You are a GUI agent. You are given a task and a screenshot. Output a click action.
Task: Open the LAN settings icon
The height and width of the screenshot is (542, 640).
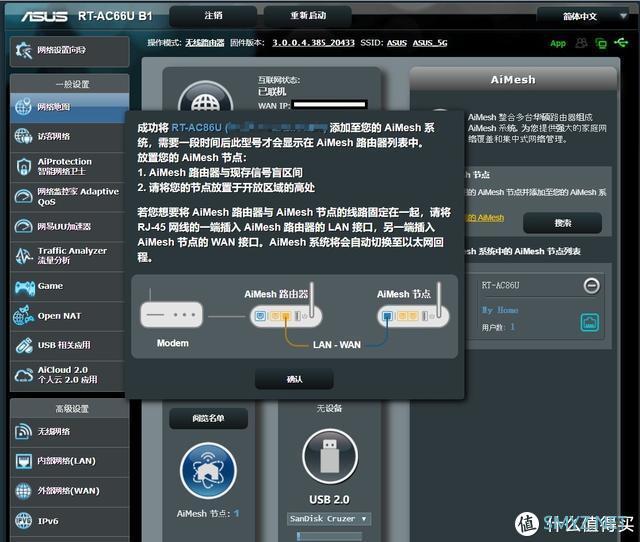click(x=23, y=461)
